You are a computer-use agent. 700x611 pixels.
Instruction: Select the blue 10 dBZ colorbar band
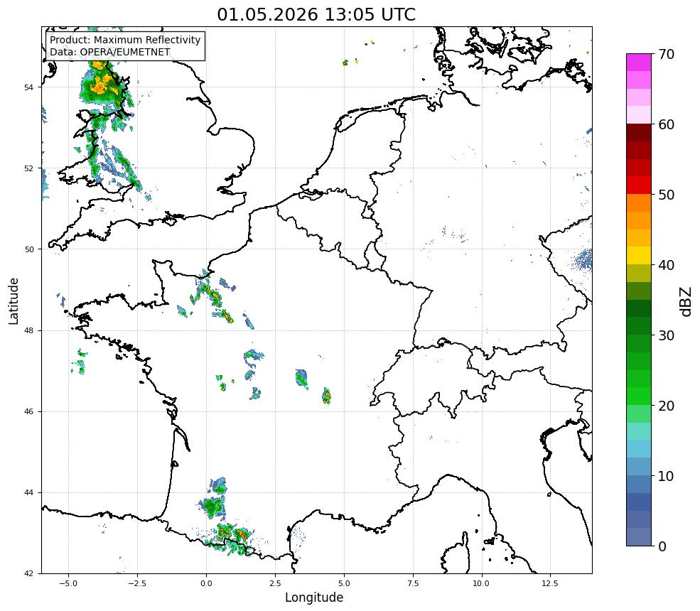(638, 485)
